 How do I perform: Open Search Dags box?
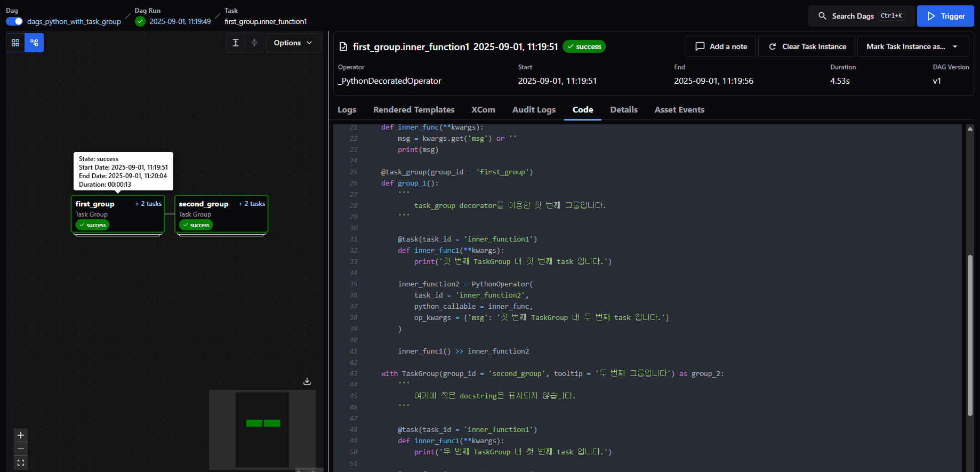click(861, 16)
